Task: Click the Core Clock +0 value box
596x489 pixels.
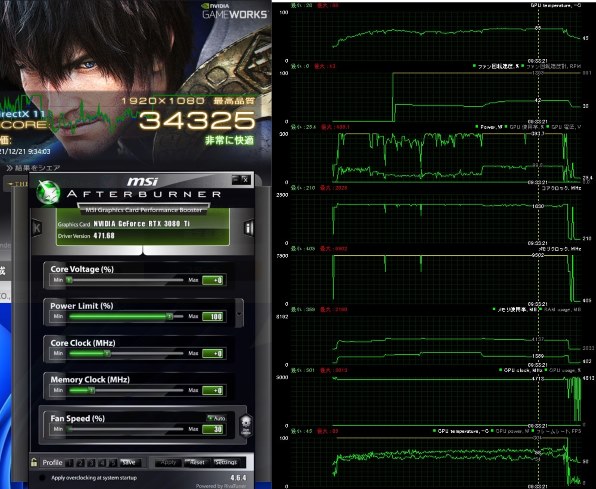Action: click(x=212, y=354)
